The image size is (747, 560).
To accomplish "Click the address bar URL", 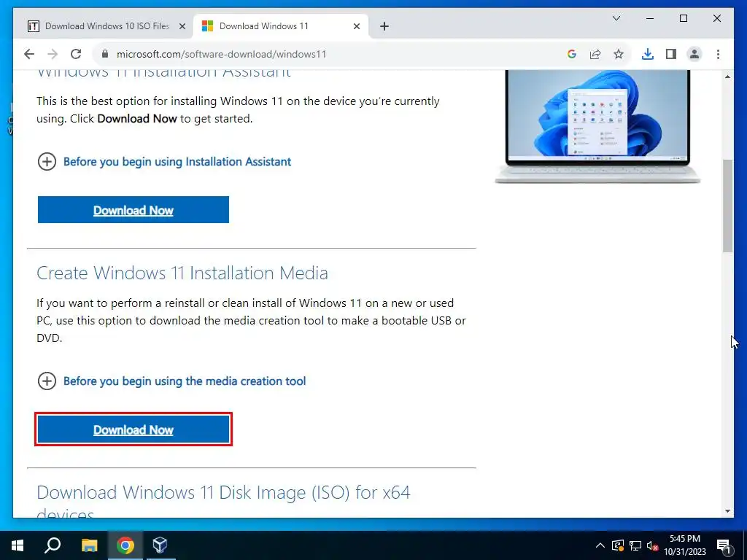I will point(222,54).
